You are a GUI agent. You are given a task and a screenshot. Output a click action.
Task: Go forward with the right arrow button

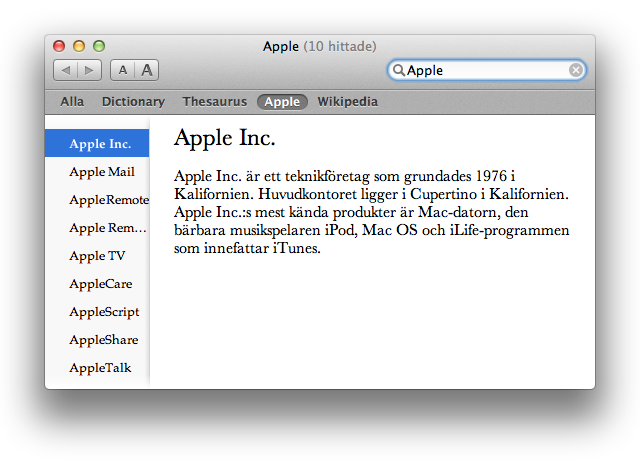89,70
